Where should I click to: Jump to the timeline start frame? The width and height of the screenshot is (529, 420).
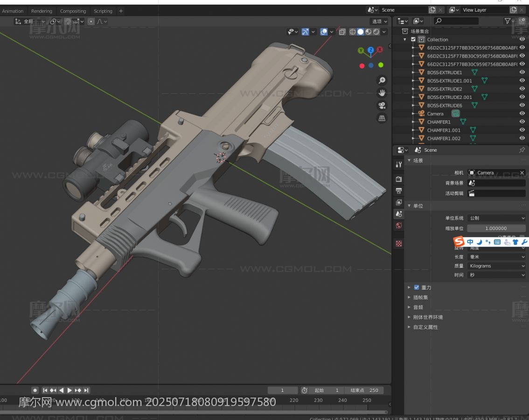coord(45,390)
